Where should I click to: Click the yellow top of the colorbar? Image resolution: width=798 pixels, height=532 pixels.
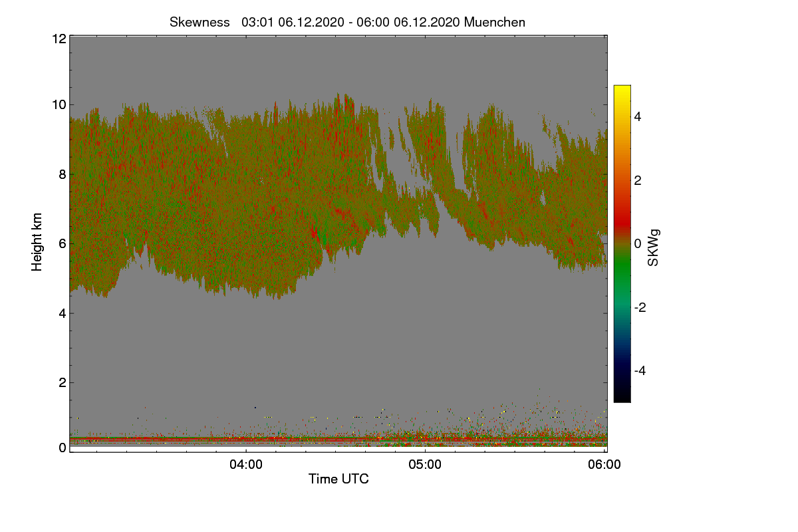[x=622, y=90]
